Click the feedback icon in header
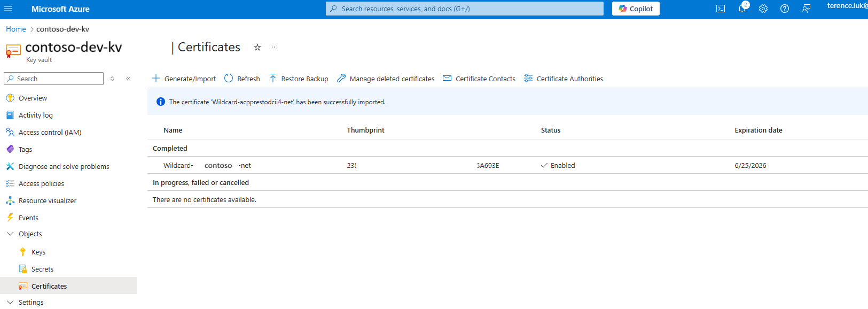The image size is (868, 309). pyautogui.click(x=806, y=9)
